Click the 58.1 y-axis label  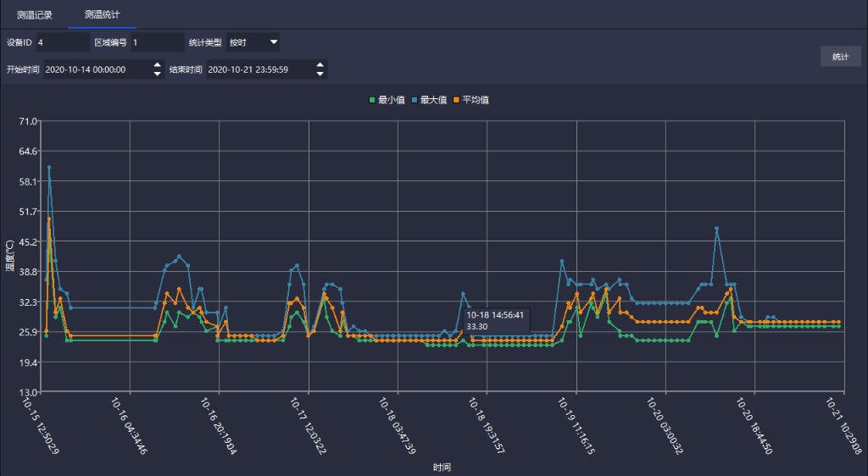coord(28,181)
